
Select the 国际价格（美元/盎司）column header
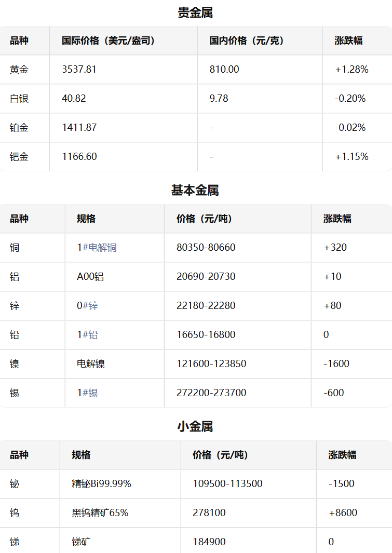pos(108,41)
